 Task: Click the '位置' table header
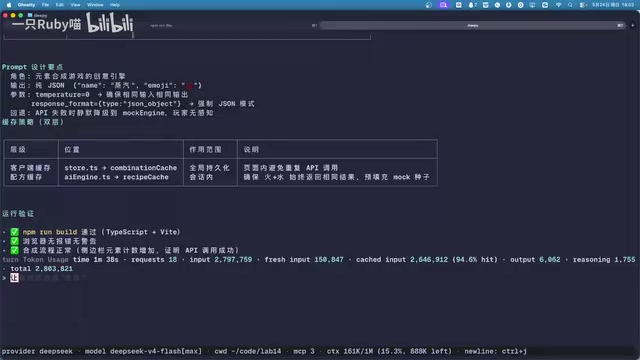coord(72,149)
